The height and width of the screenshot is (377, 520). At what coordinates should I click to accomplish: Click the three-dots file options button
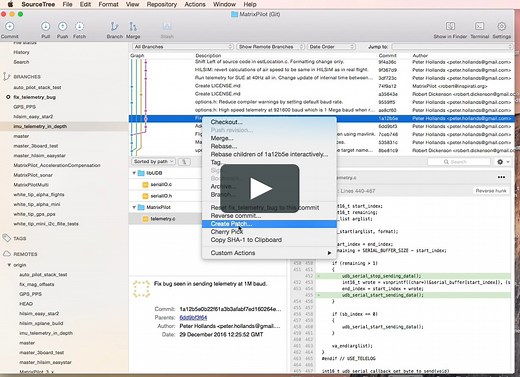pos(501,177)
